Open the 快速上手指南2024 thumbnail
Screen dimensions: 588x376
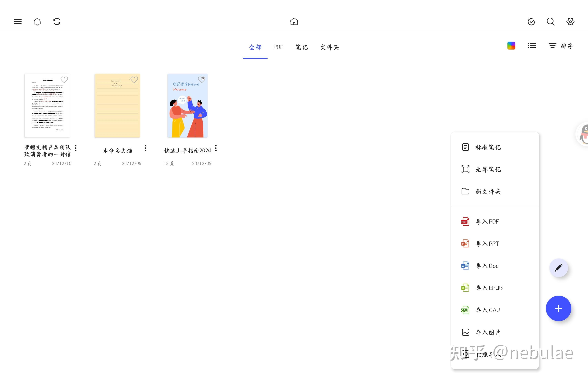tap(187, 106)
